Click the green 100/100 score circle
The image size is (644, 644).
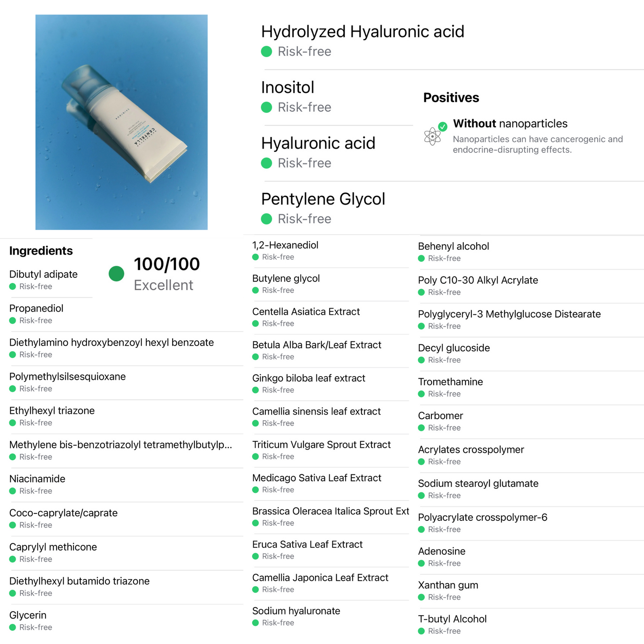point(116,273)
